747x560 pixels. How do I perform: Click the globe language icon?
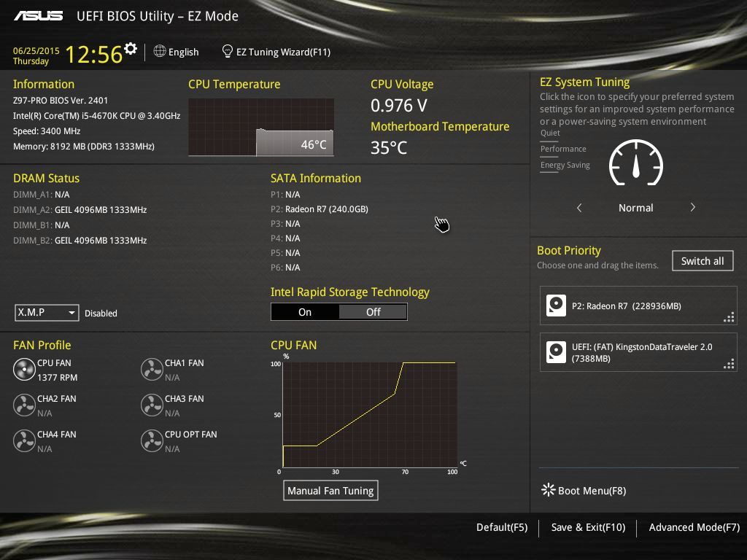pyautogui.click(x=160, y=51)
